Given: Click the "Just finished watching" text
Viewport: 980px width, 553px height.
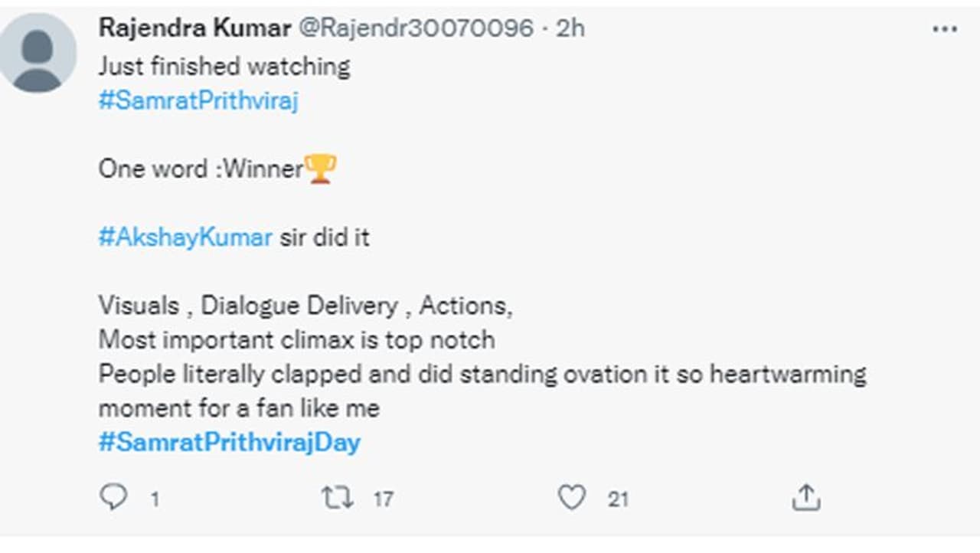Looking at the screenshot, I should (224, 67).
